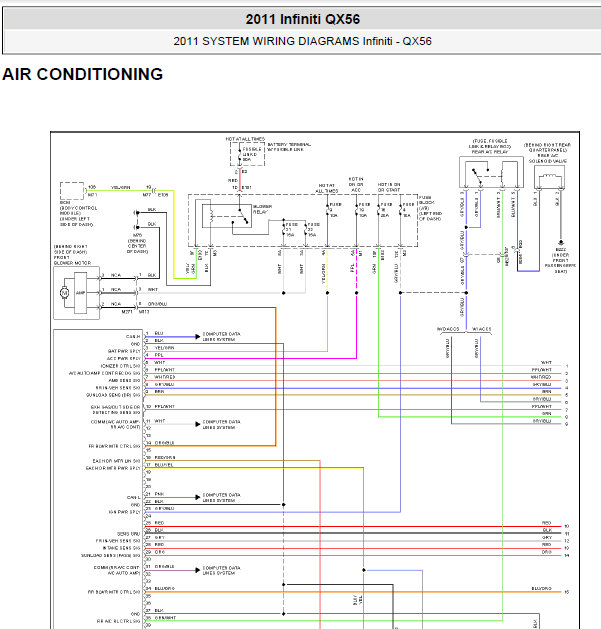Click the arrow on the pin 1 BLU wire

click(x=197, y=337)
